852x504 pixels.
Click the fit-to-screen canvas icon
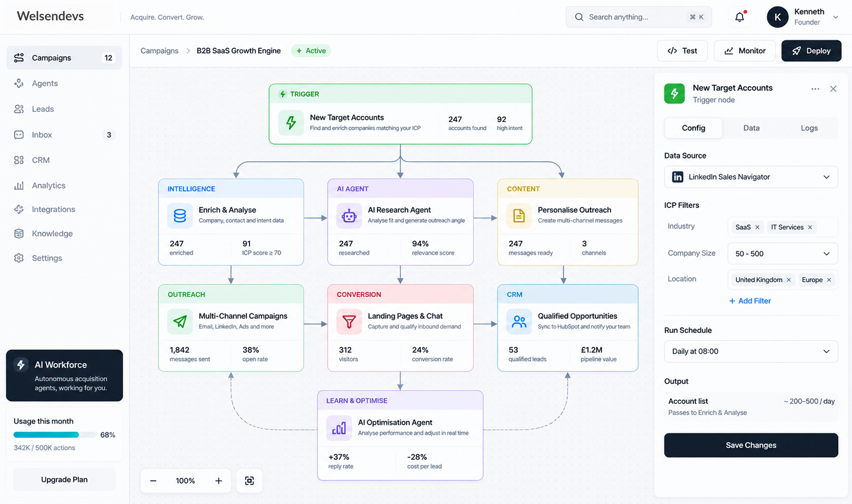tap(249, 480)
